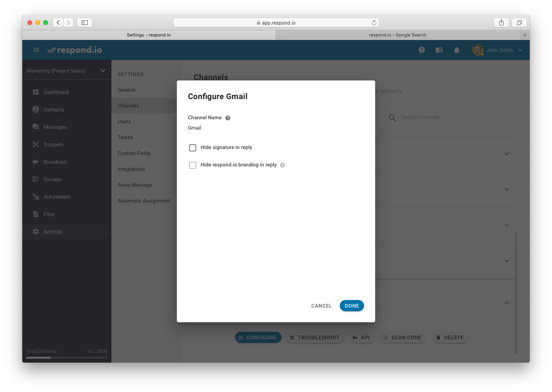Click Safari back navigation arrow

[x=58, y=23]
